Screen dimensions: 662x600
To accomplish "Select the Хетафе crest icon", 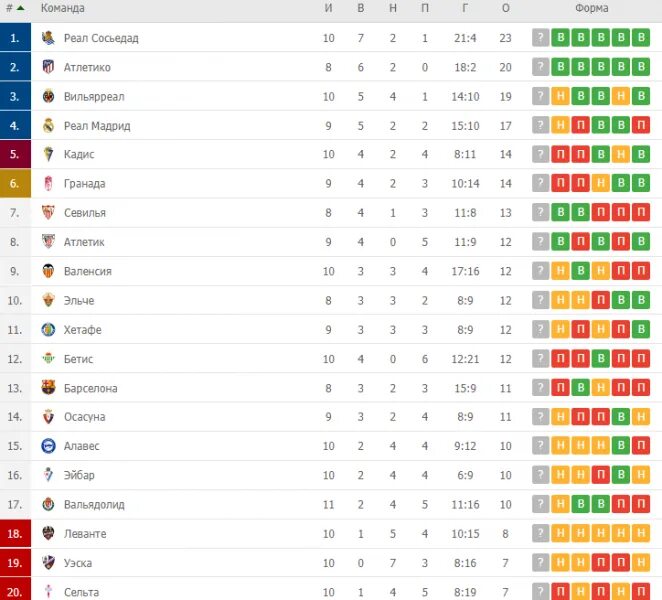I will (x=48, y=329).
